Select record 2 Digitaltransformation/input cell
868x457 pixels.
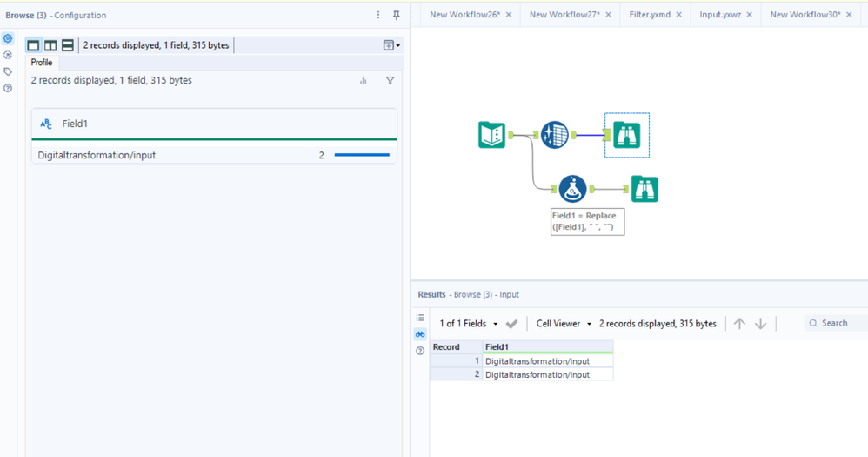click(x=547, y=374)
